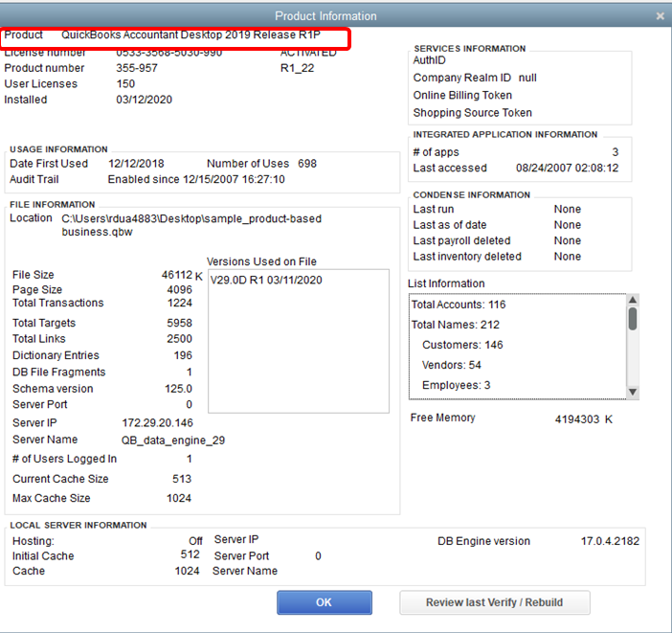Click Free Memory value 4194303 K
This screenshot has width=672, height=633.
[x=584, y=419]
